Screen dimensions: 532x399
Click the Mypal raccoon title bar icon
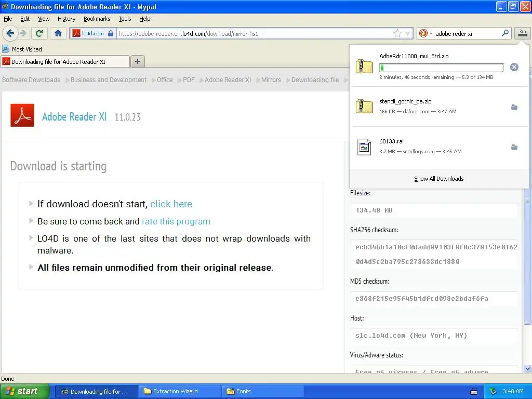pos(5,6)
